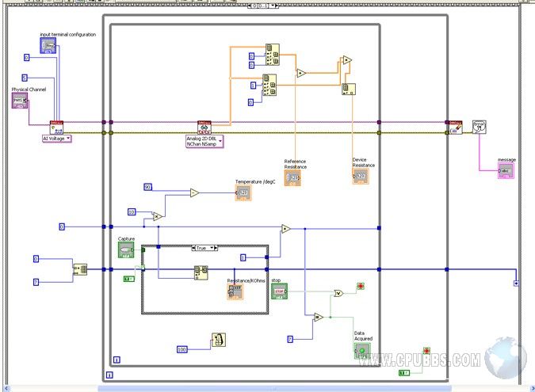Toggle the stop boolean button terminal
The height and width of the screenshot is (392, 535).
(x=280, y=291)
